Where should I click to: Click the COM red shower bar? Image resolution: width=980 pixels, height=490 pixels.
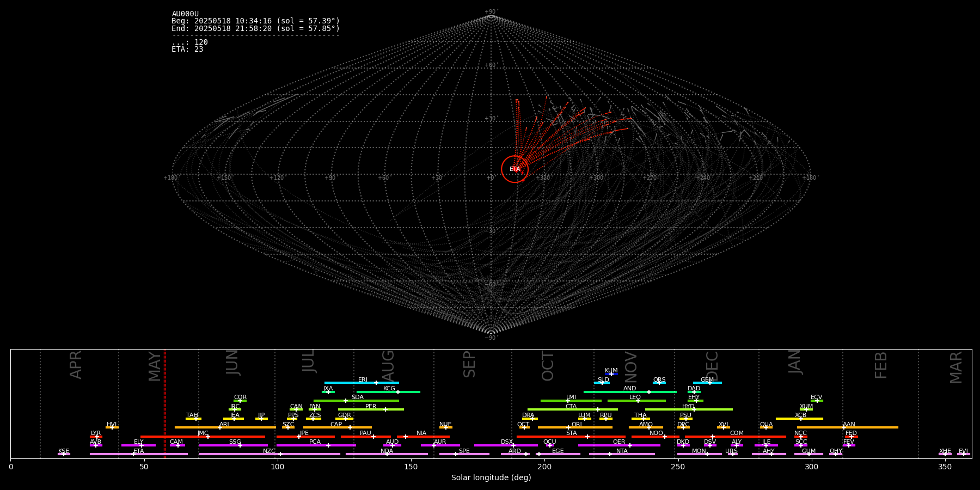click(736, 437)
